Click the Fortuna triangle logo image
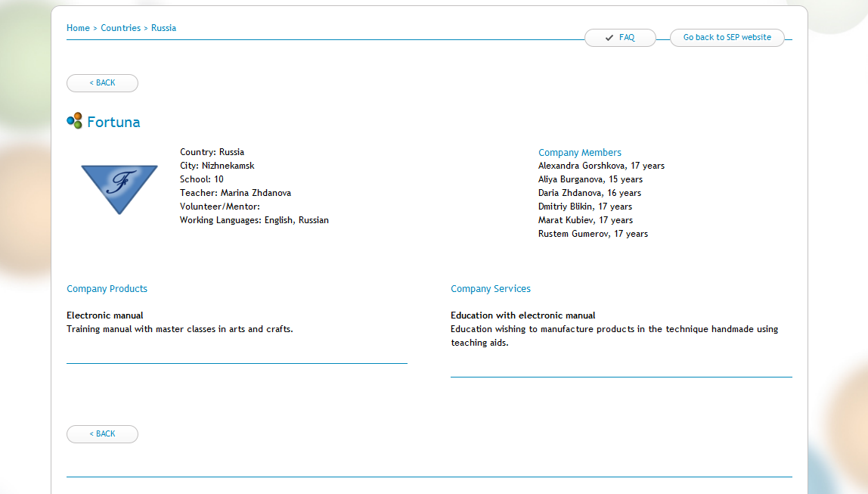 (119, 189)
